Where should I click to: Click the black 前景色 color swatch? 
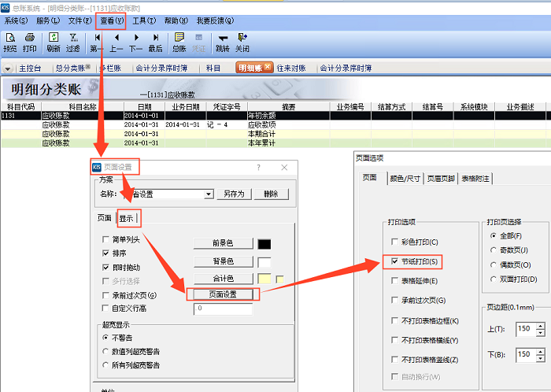coord(264,244)
